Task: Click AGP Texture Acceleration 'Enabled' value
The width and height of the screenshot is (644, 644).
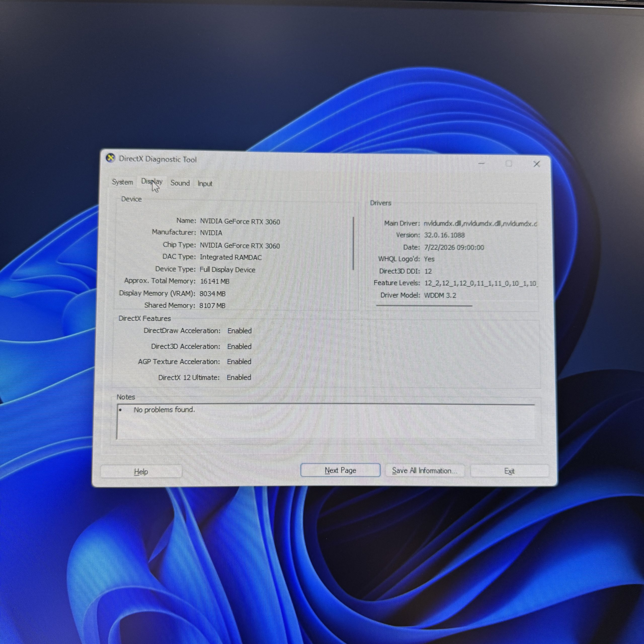Action: click(239, 362)
